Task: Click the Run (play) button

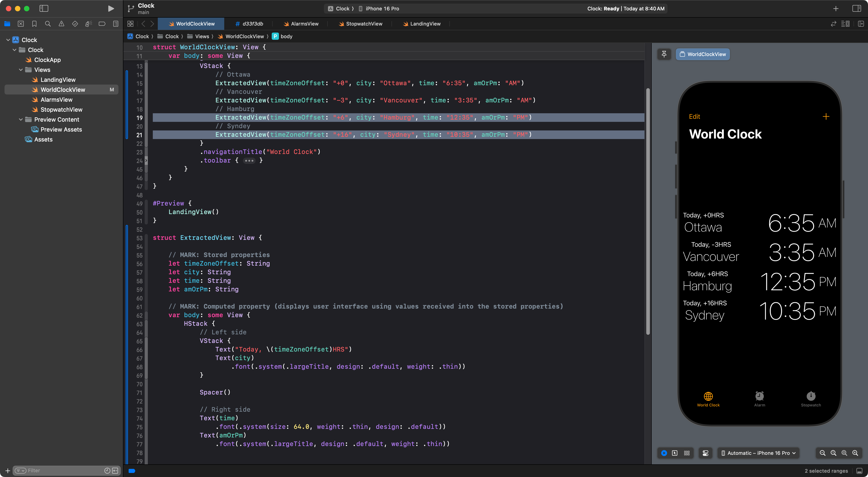Action: [111, 8]
